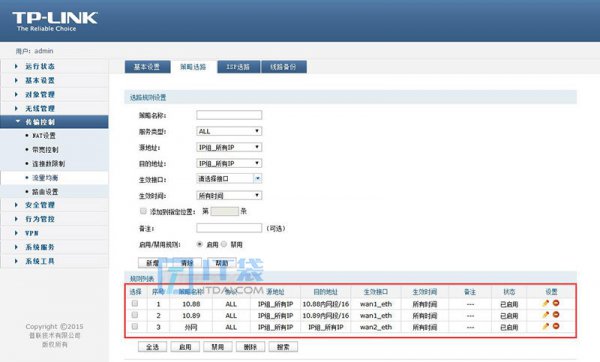Click the 外网 rule name cell
Image resolution: width=600 pixels, height=362 pixels.
(191, 327)
